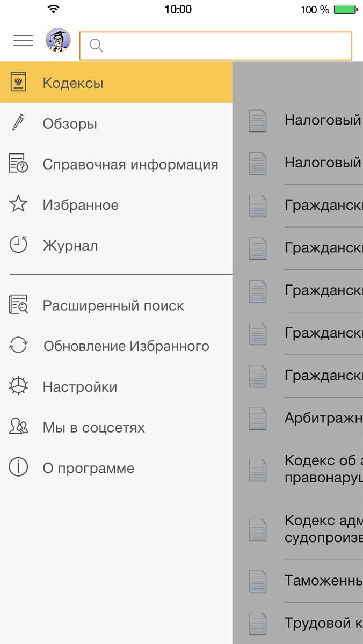The image size is (363, 644).
Task: Open the Расширенный поиск menu item
Action: tap(113, 305)
